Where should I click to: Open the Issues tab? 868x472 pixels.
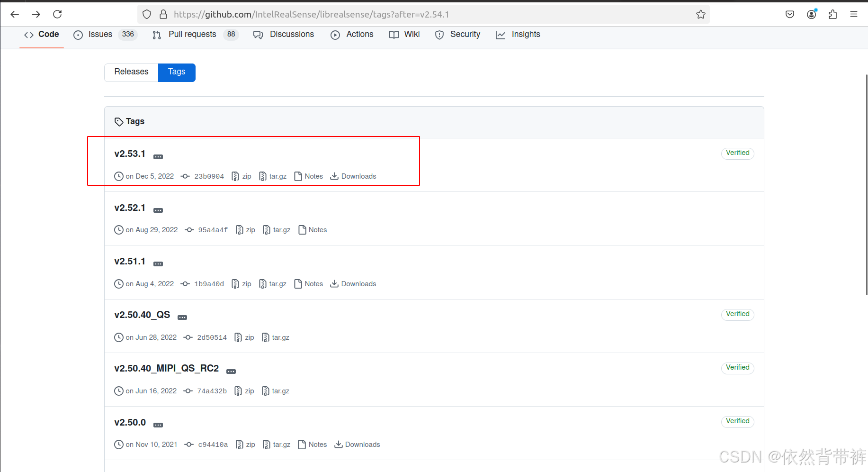[x=105, y=34]
